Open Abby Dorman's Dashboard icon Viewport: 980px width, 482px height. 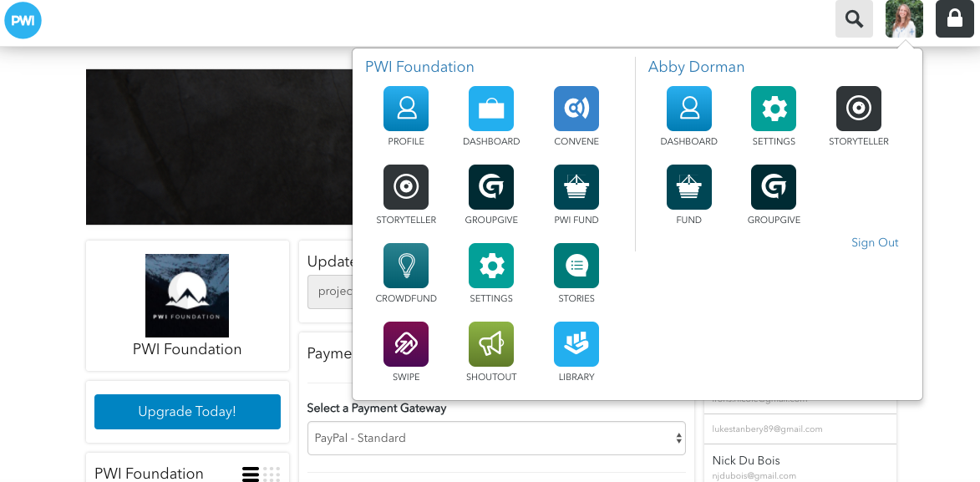click(x=688, y=109)
